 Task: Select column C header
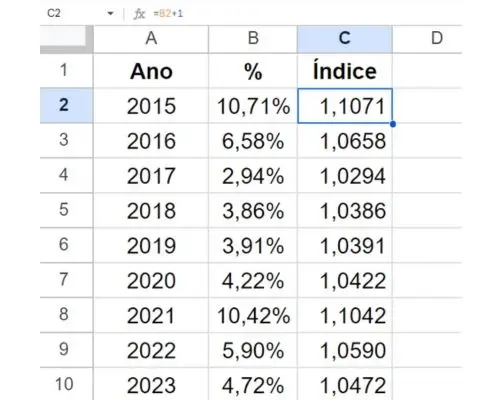pyautogui.click(x=345, y=39)
